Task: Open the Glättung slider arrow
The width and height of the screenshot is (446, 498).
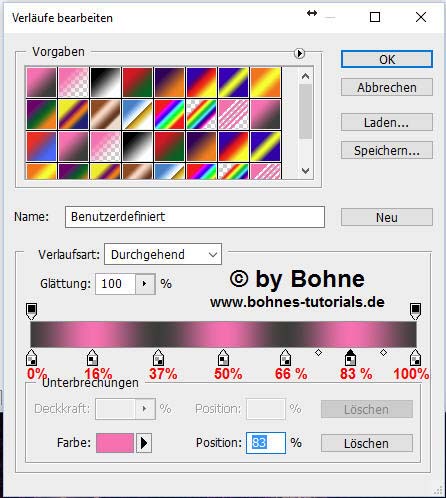Action: 145,284
